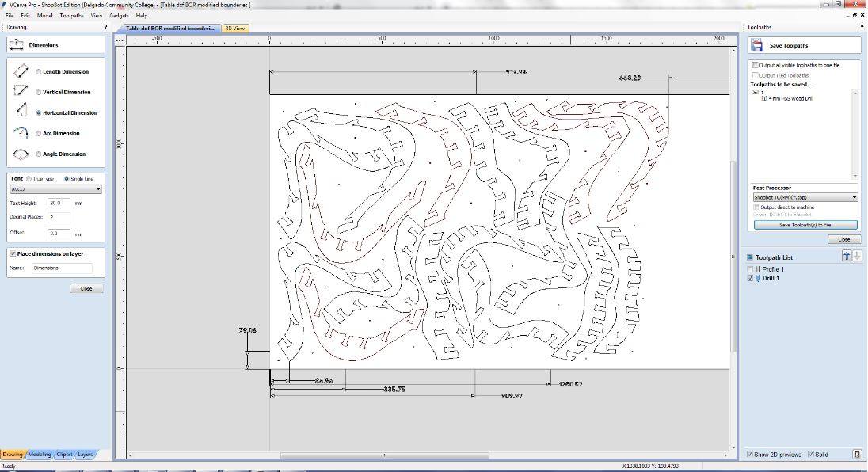Open the Gadgets menu

[x=119, y=16]
